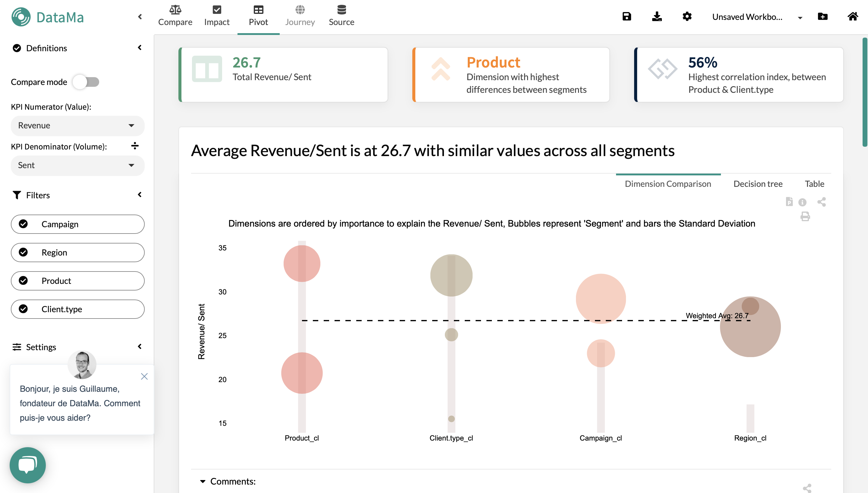Click the Client.type_cl axis label
Viewport: 868px width, 493px height.
click(x=451, y=438)
